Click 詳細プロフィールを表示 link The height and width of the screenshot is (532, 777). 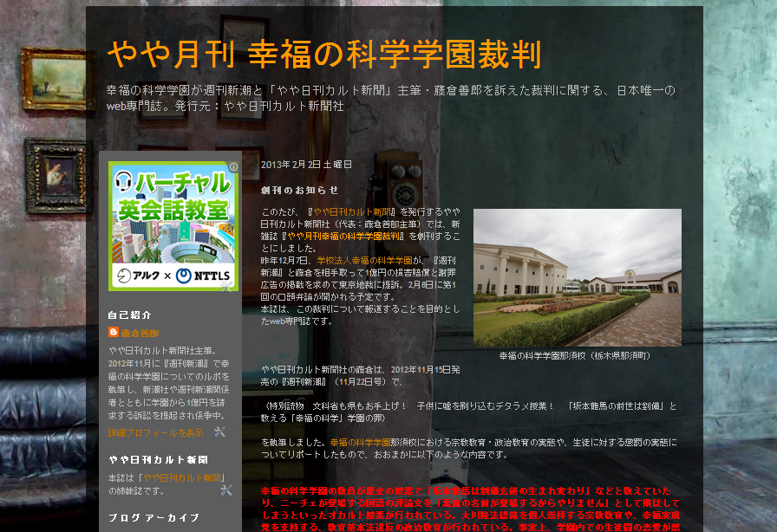155,433
